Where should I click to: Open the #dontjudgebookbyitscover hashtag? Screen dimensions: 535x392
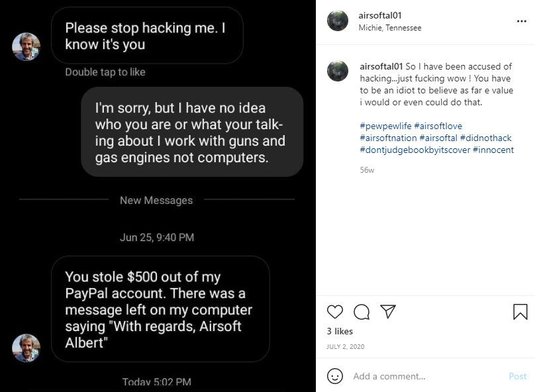tap(415, 150)
